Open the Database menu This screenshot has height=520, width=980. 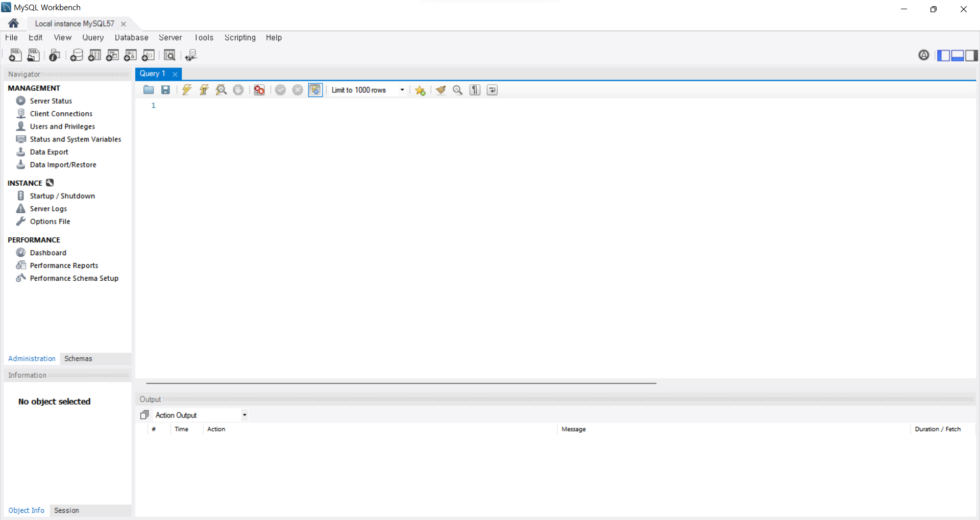[132, 38]
